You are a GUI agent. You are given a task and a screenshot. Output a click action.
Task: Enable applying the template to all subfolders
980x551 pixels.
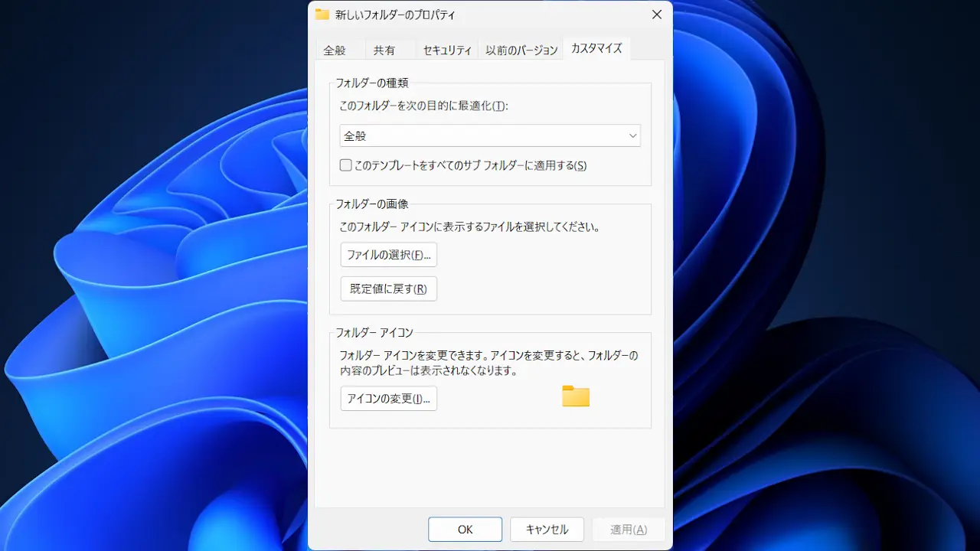click(x=346, y=165)
